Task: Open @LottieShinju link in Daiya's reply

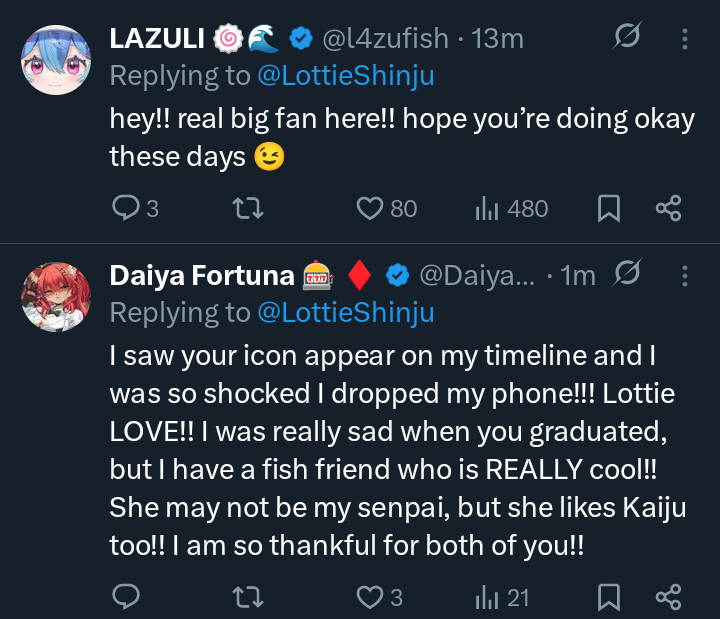Action: (x=345, y=312)
